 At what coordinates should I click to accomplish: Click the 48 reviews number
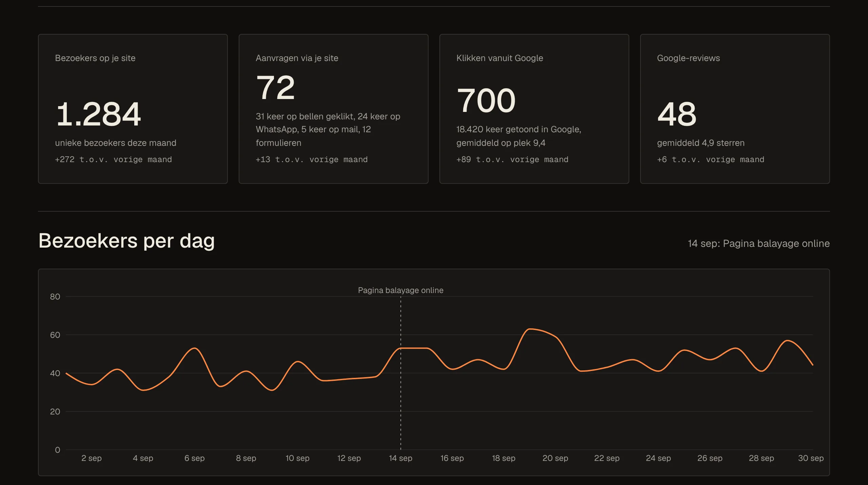[677, 114]
